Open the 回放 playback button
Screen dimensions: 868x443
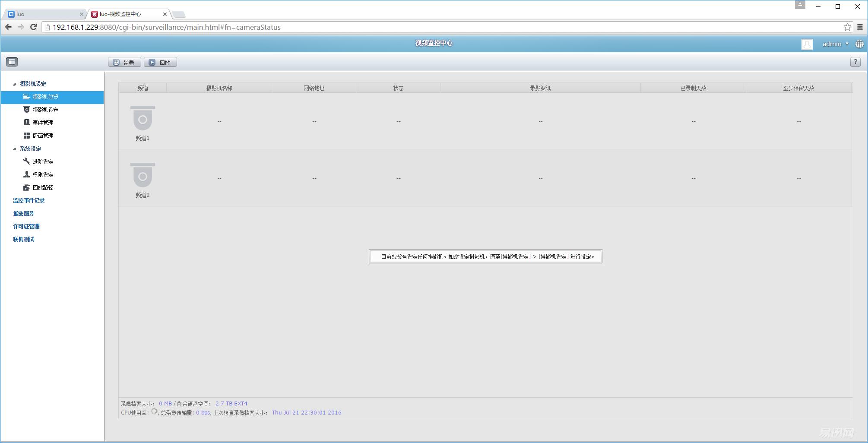click(x=160, y=62)
